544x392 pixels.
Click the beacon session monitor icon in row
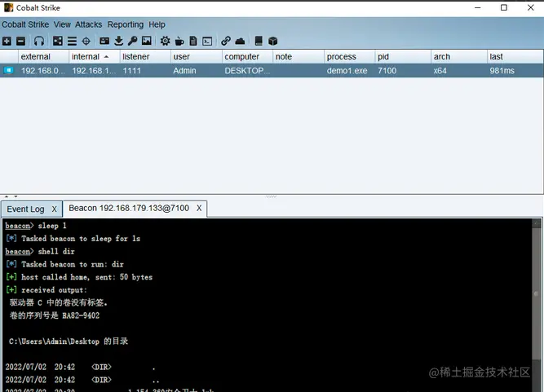coord(9,71)
